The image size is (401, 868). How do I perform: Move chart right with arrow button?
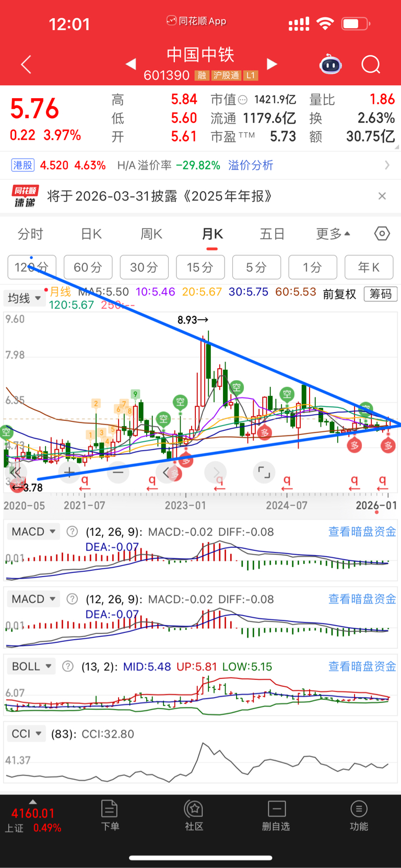tap(216, 472)
